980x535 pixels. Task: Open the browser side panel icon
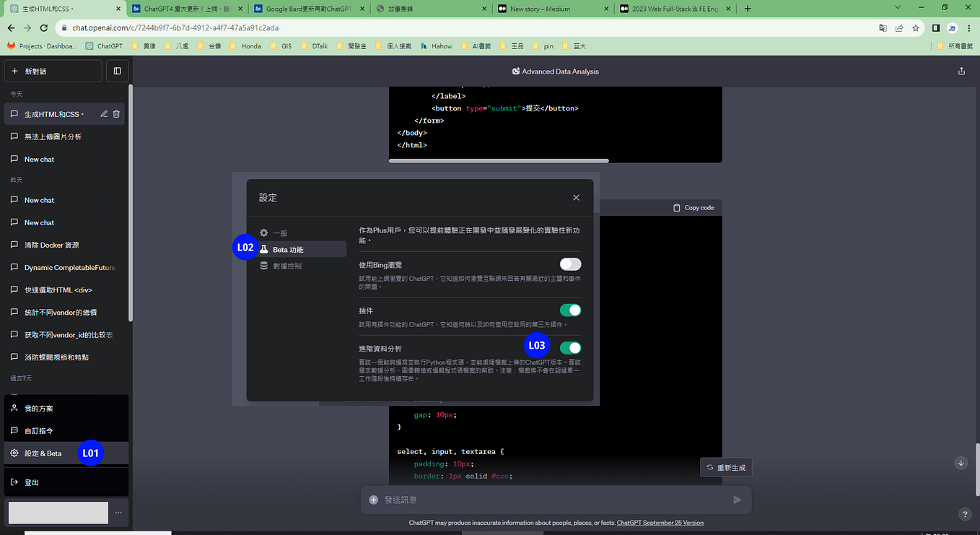coord(936,28)
